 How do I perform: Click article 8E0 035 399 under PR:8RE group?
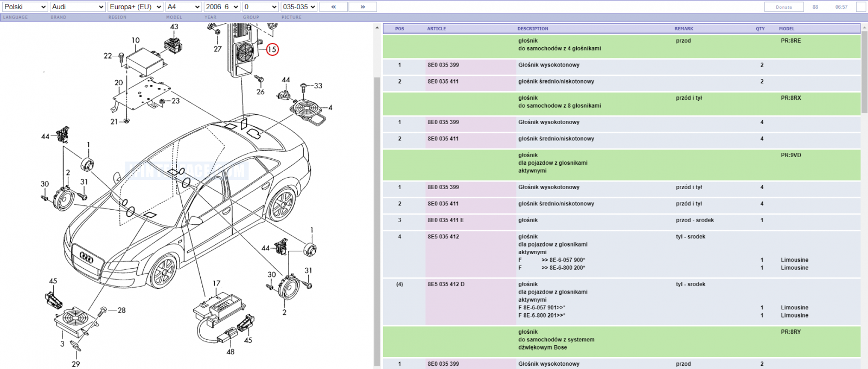coord(443,65)
